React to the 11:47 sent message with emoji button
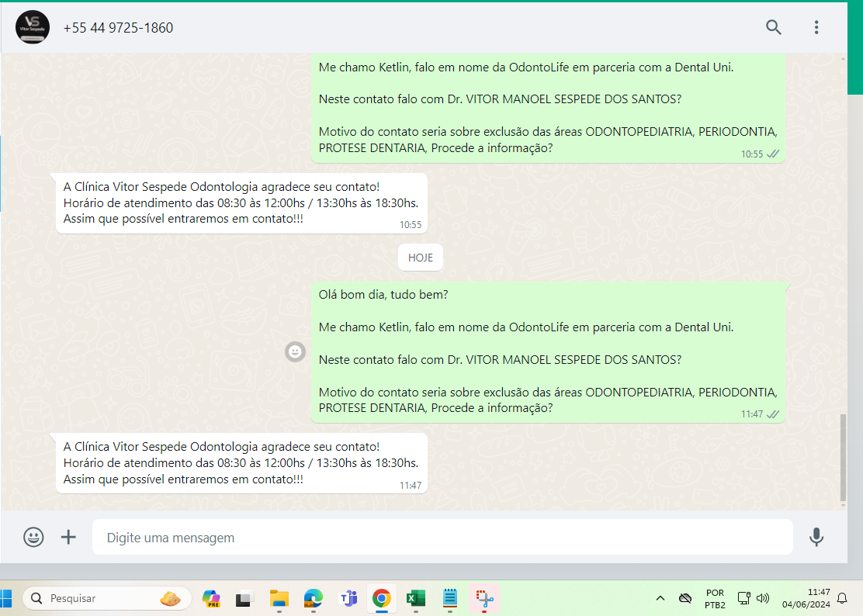 coord(295,352)
